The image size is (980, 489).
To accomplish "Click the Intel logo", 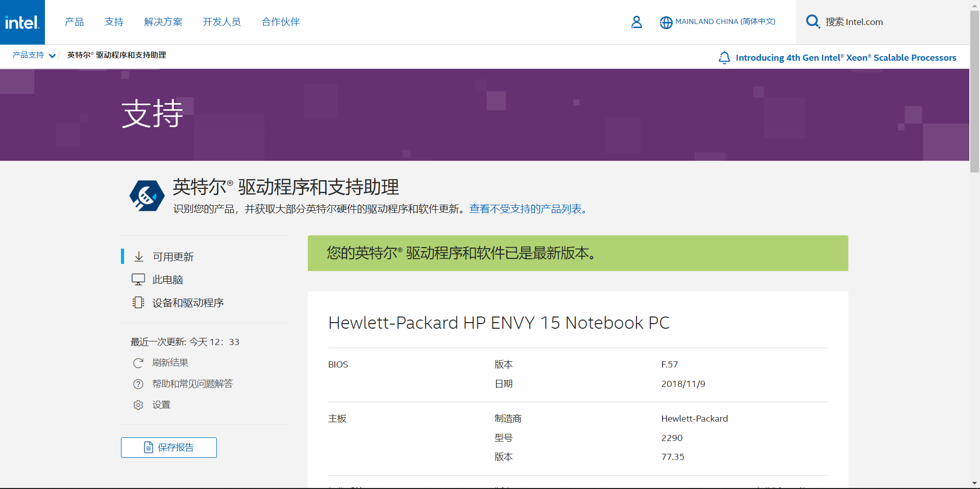I will click(x=22, y=22).
